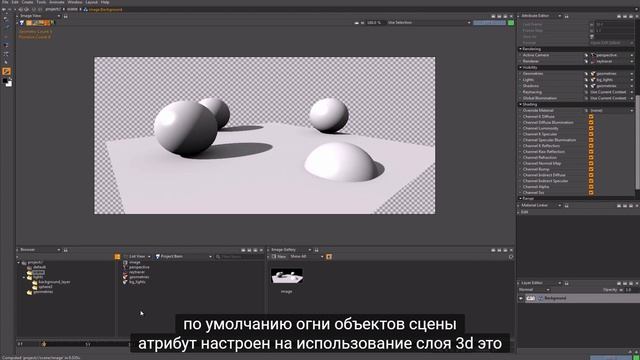
Task: Click the lock icon in Attribute Editor header
Action: 566,16
